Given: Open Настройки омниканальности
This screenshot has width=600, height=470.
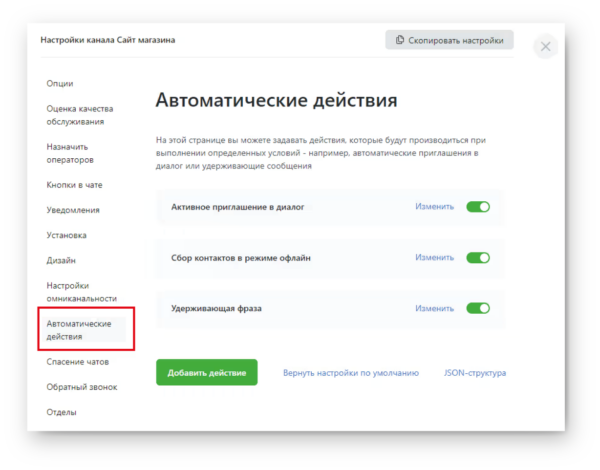Looking at the screenshot, I should point(82,292).
